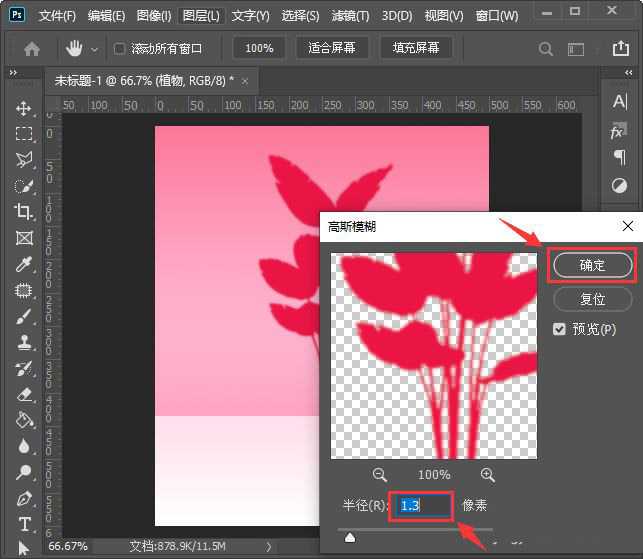The width and height of the screenshot is (643, 559).
Task: Open the Hand tool preset dropdown
Action: click(94, 50)
